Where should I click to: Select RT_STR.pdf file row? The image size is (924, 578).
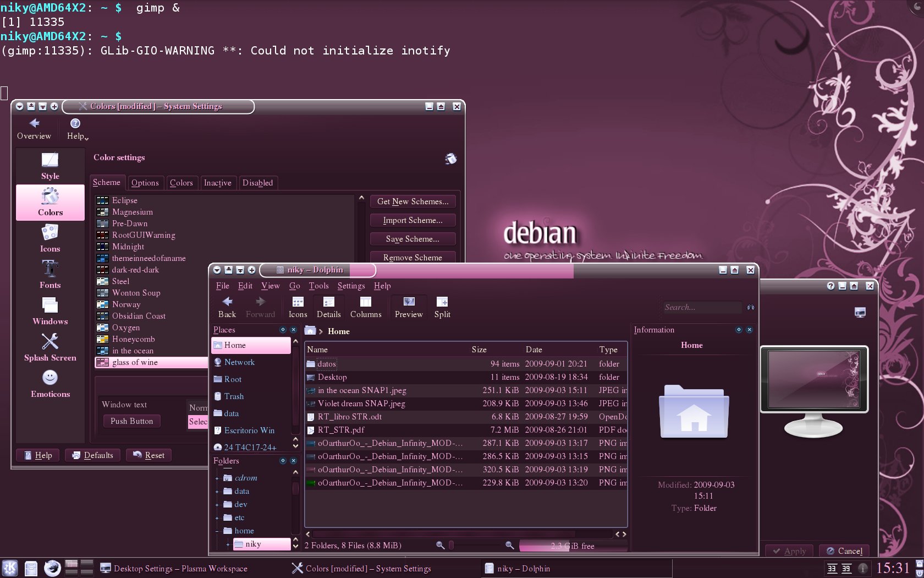pyautogui.click(x=466, y=430)
